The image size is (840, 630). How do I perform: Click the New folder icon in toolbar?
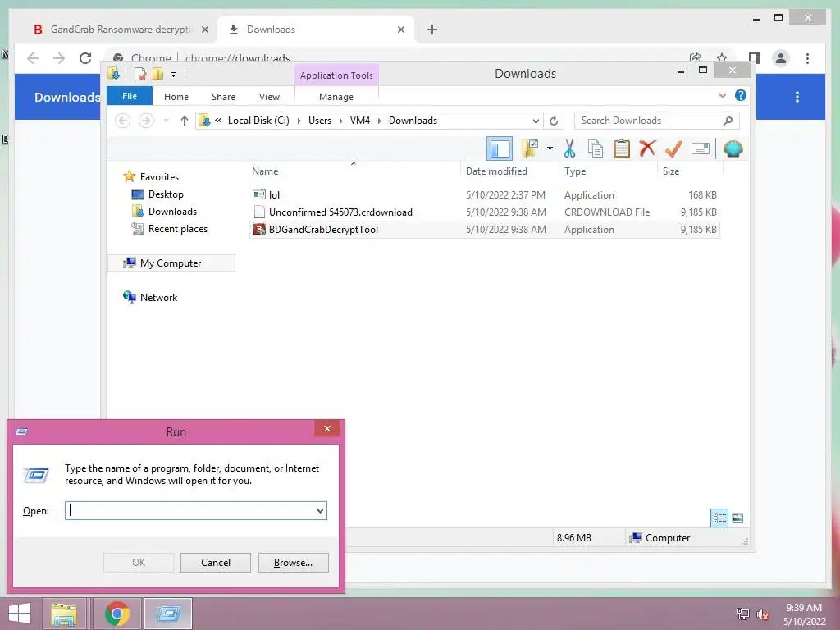(530, 148)
